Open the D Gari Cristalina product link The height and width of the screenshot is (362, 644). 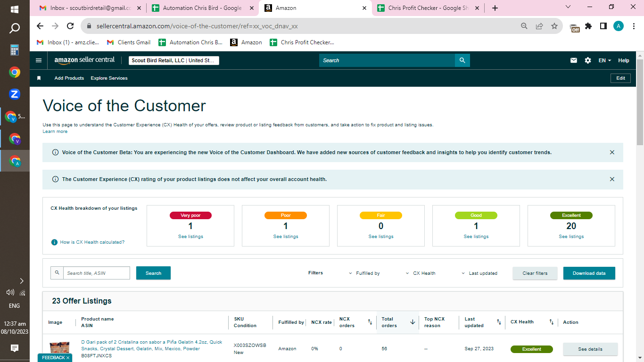pyautogui.click(x=152, y=346)
